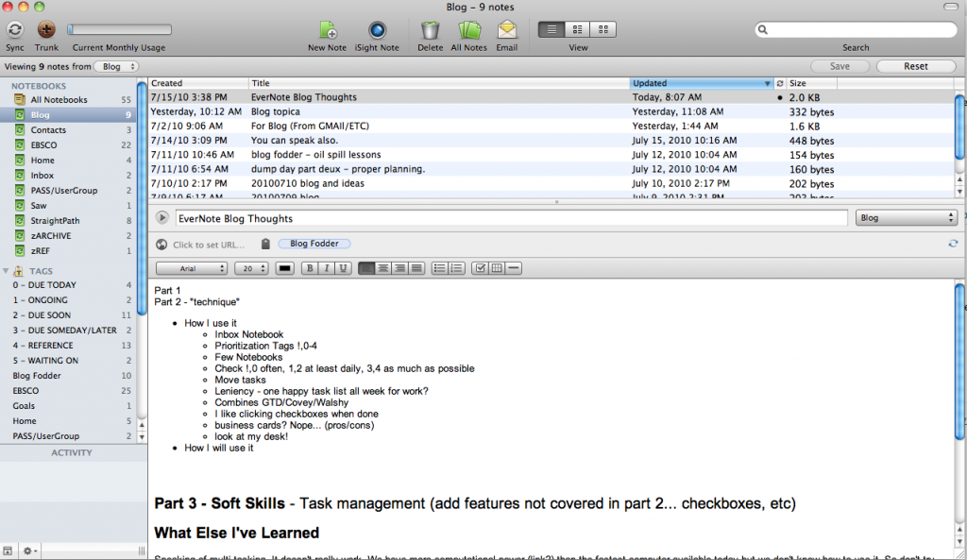Click 'Click to set URL...' field

point(209,245)
